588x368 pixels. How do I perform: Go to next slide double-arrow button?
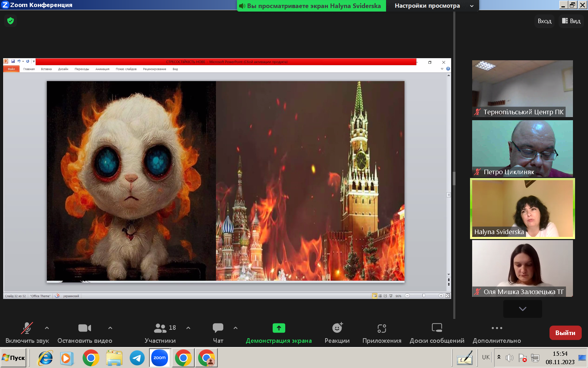pos(449,284)
